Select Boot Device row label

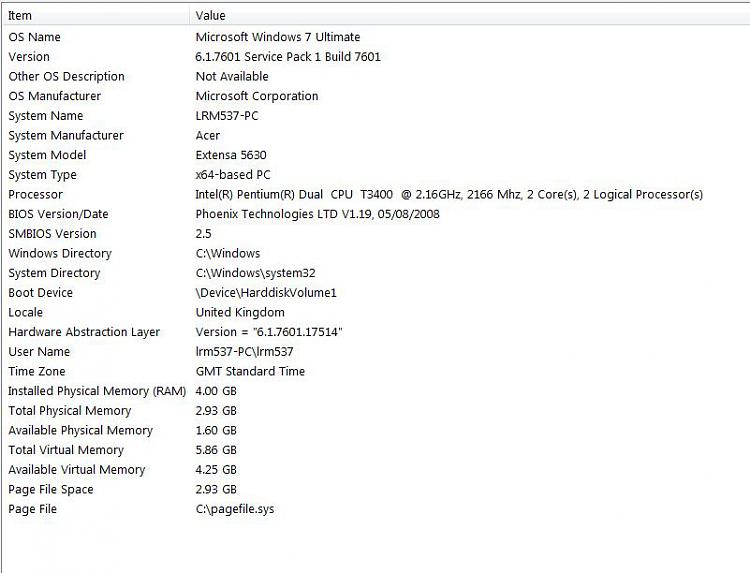41,293
